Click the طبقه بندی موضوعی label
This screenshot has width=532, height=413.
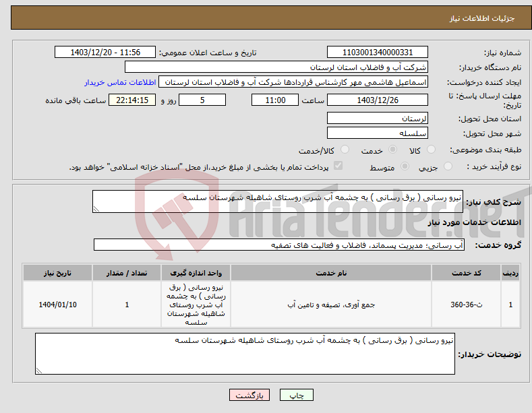tap(485, 150)
